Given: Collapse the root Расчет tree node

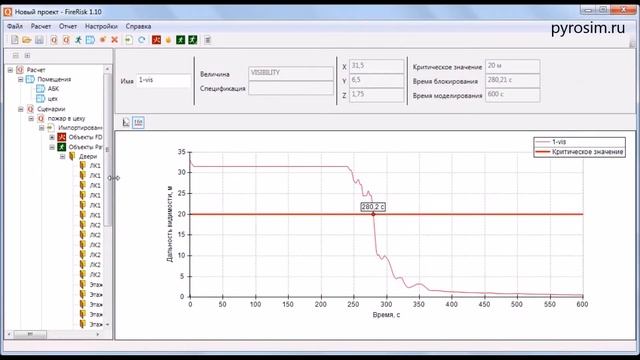Looking at the screenshot, I should [x=10, y=70].
